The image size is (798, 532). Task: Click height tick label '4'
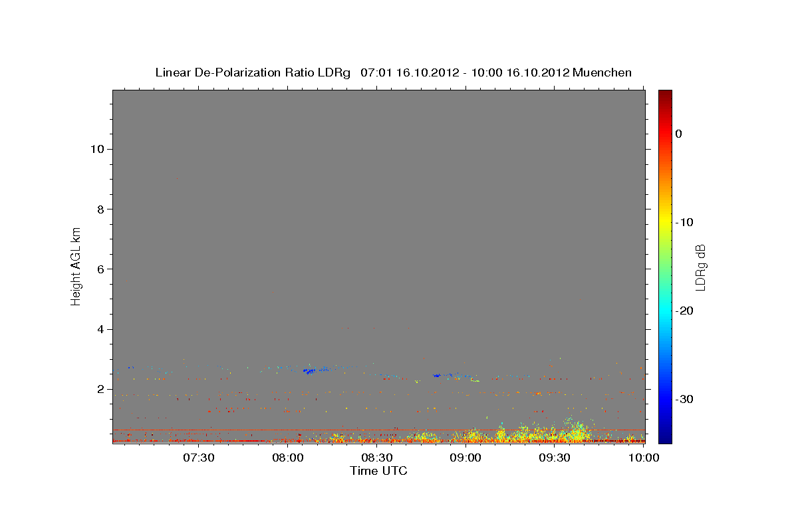point(100,329)
